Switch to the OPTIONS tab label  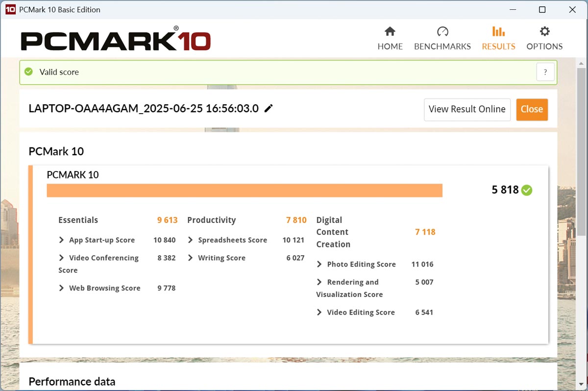point(544,47)
